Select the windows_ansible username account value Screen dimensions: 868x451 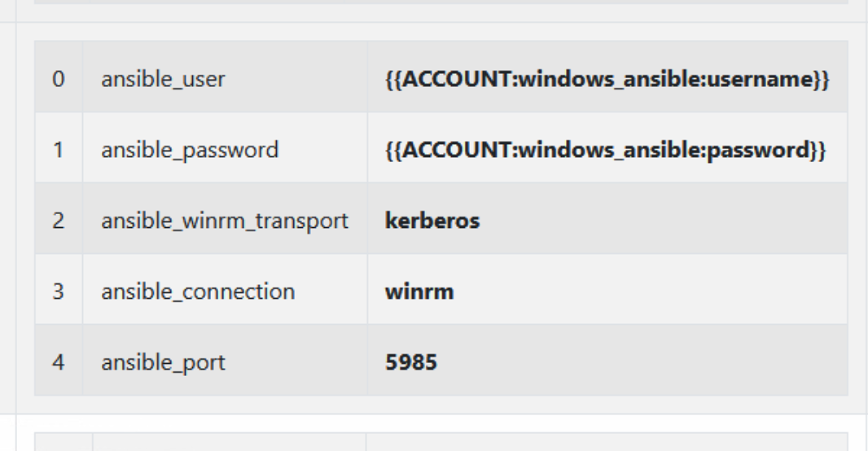click(607, 79)
